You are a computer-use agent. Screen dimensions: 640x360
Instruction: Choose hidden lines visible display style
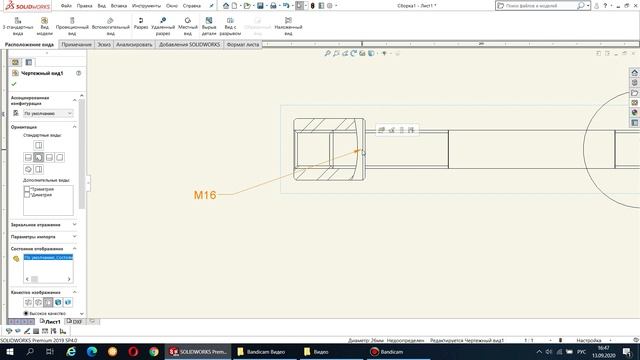(38, 302)
